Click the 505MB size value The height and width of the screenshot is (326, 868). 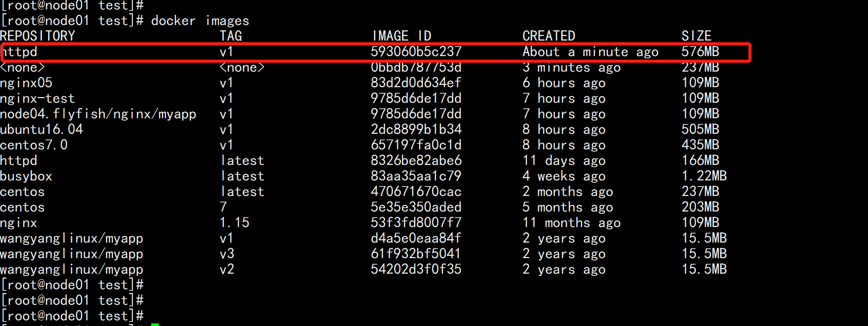tap(700, 129)
